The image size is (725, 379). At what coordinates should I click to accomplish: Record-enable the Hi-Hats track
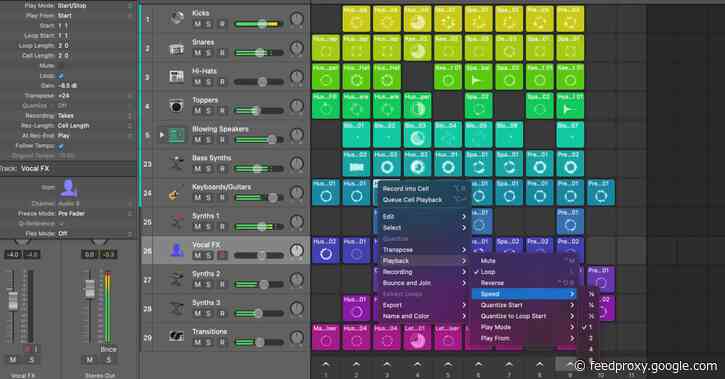222,82
